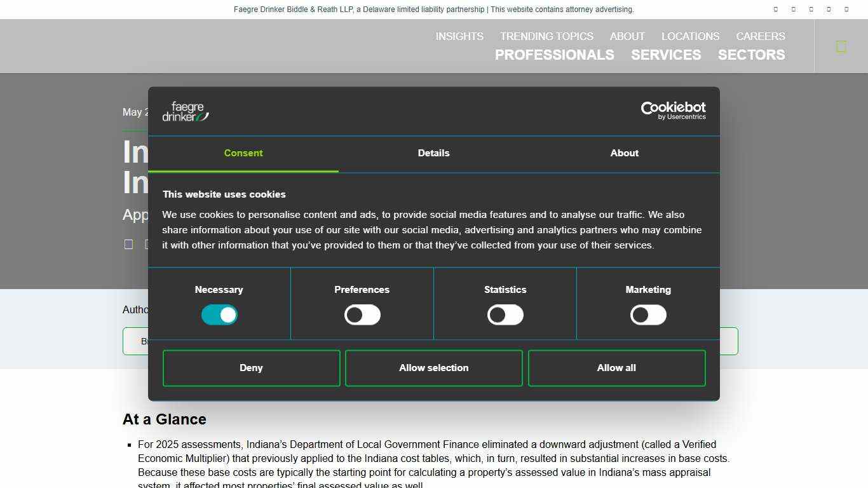Image resolution: width=868 pixels, height=488 pixels.
Task: Click the Faegre Drinker logo in cookie dialog
Action: pos(186,111)
